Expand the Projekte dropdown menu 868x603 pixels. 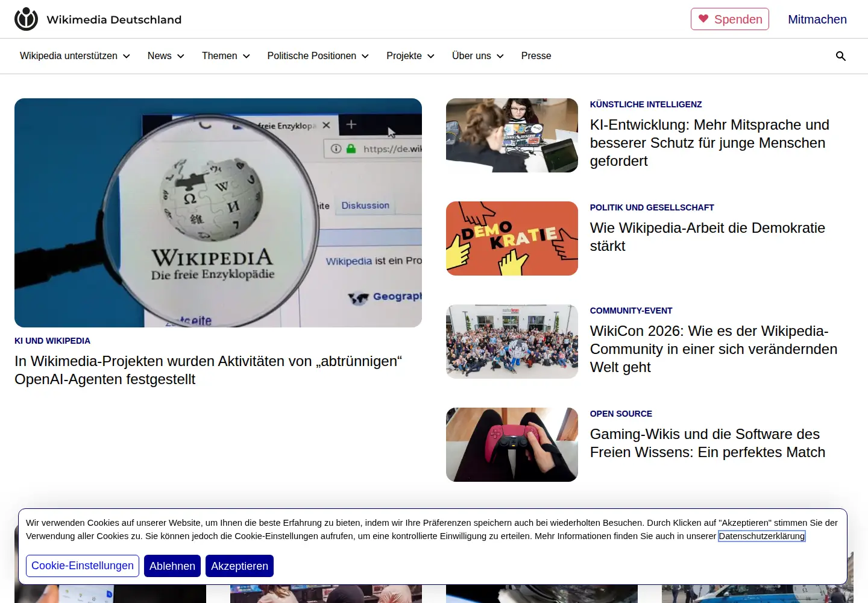[x=410, y=56]
